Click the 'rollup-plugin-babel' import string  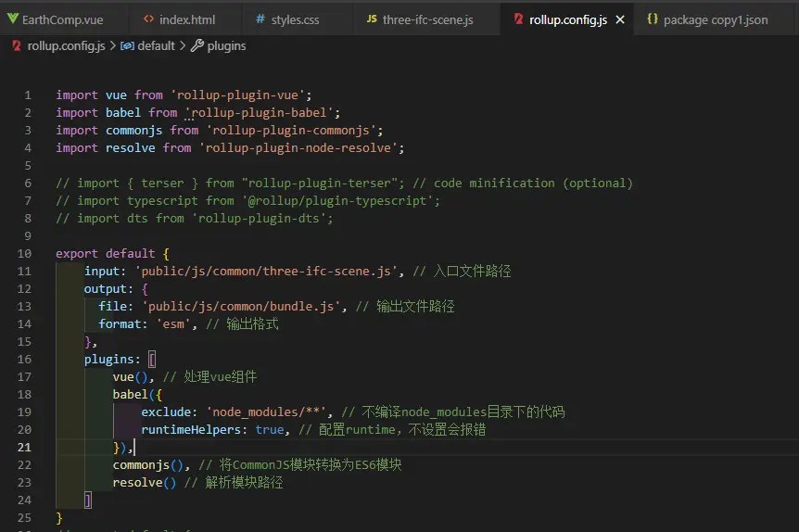tap(259, 113)
